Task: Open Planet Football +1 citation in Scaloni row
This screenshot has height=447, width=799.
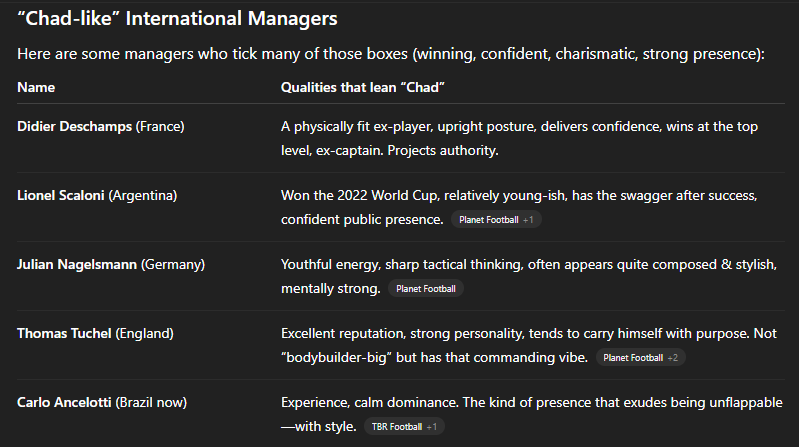Action: click(496, 219)
